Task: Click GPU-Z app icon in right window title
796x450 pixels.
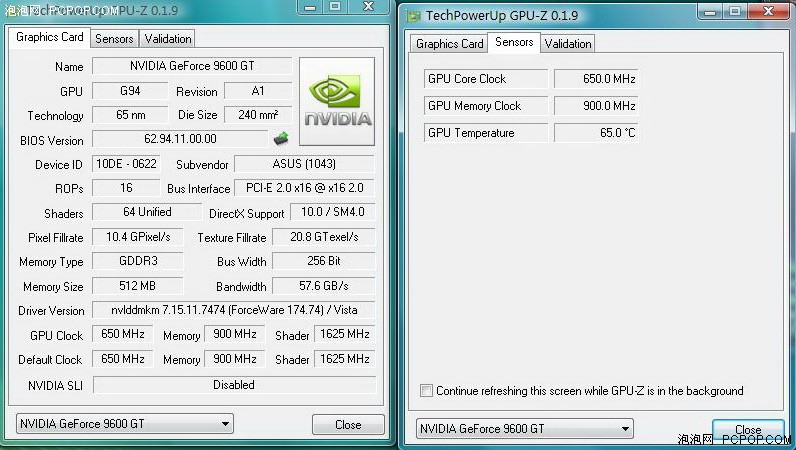Action: 414,16
